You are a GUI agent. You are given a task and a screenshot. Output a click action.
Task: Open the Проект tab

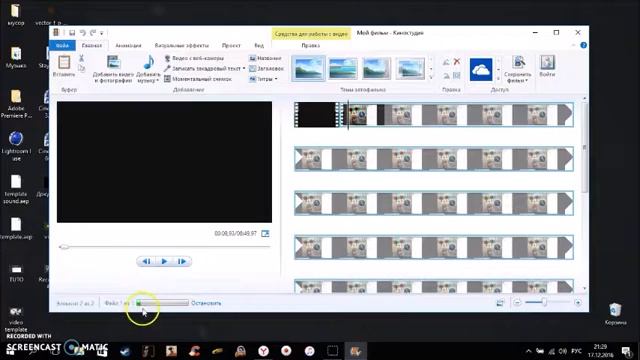[x=231, y=45]
